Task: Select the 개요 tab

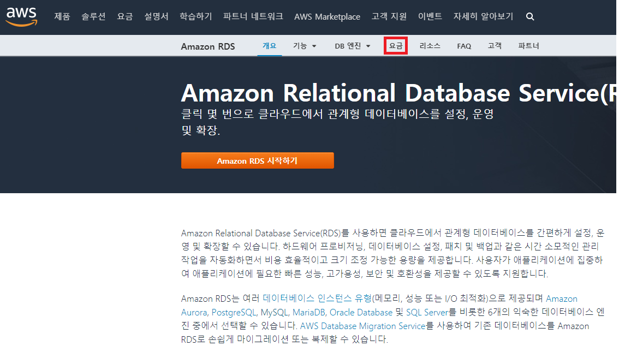Action: click(270, 46)
